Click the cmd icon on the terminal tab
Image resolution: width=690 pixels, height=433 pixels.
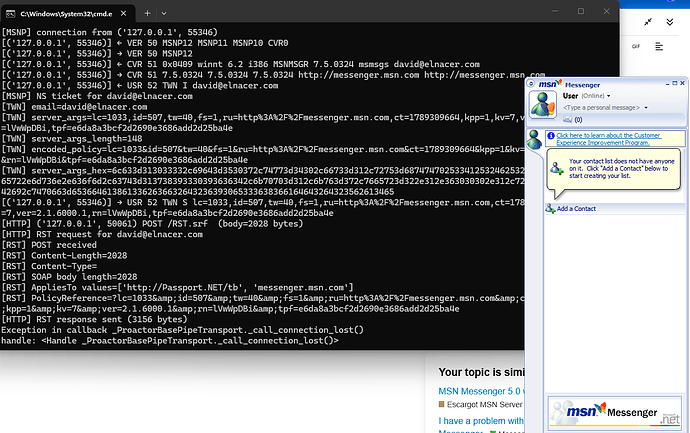point(11,14)
